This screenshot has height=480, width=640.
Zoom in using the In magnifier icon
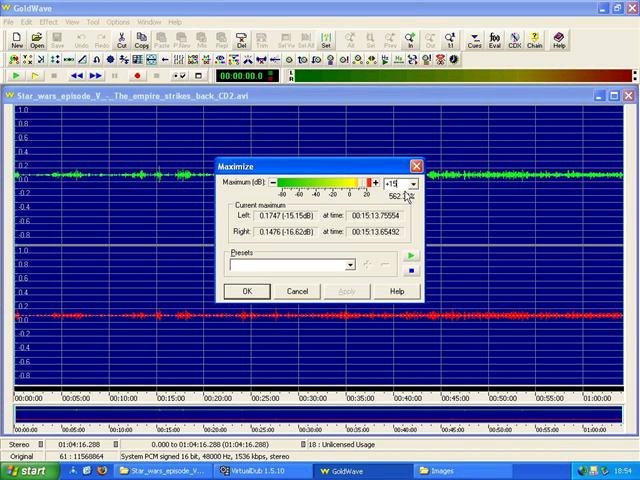[x=410, y=40]
